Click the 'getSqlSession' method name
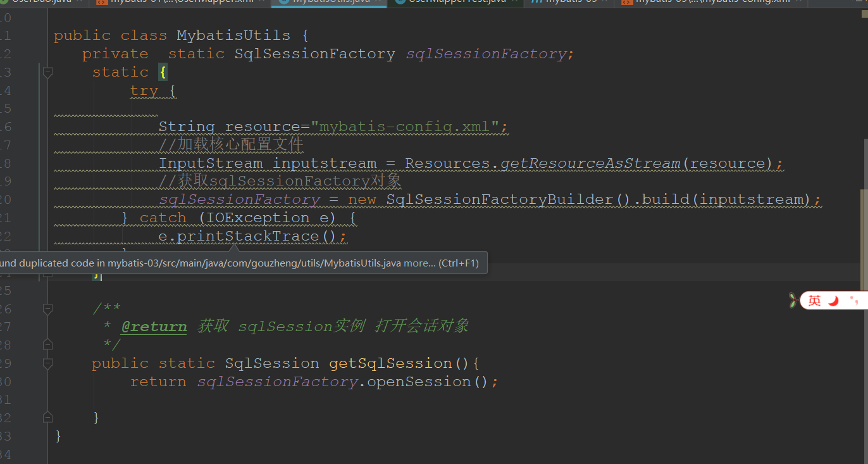The height and width of the screenshot is (464, 868). (x=390, y=363)
